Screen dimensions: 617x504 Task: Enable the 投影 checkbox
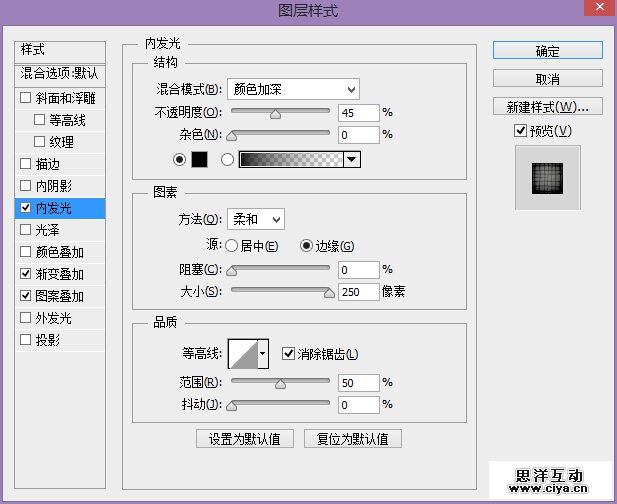25,340
